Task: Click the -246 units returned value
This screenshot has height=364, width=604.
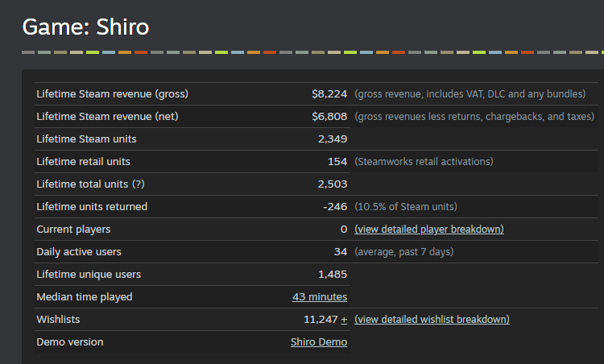Action: tap(335, 207)
